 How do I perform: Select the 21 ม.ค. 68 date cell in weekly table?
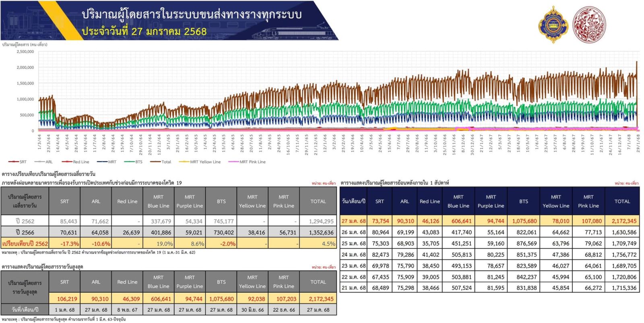click(x=354, y=288)
